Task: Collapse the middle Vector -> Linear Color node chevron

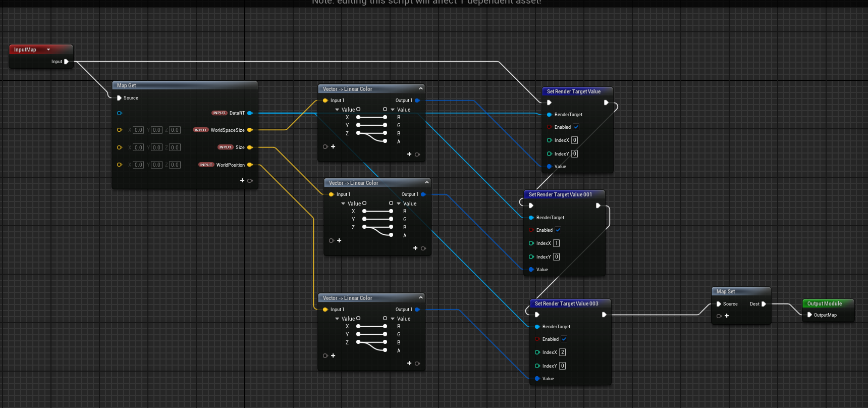Action: tap(426, 182)
